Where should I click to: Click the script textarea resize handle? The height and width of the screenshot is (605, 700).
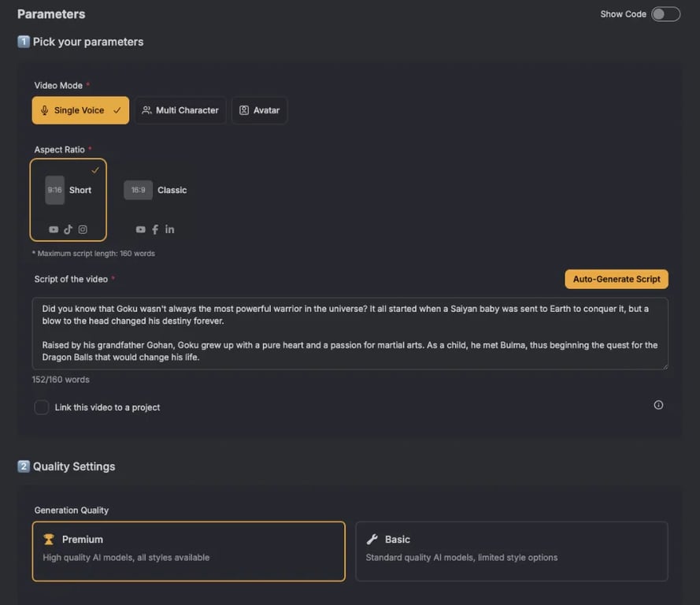coord(665,366)
